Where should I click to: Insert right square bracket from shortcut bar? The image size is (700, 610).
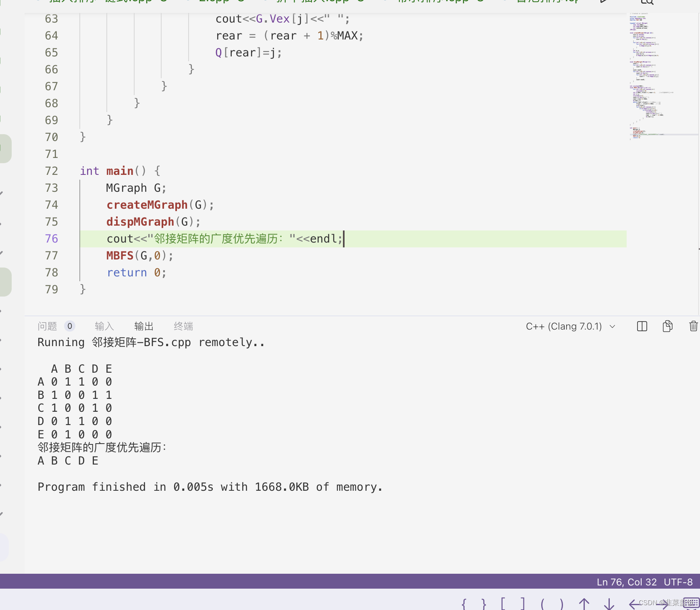pyautogui.click(x=523, y=604)
